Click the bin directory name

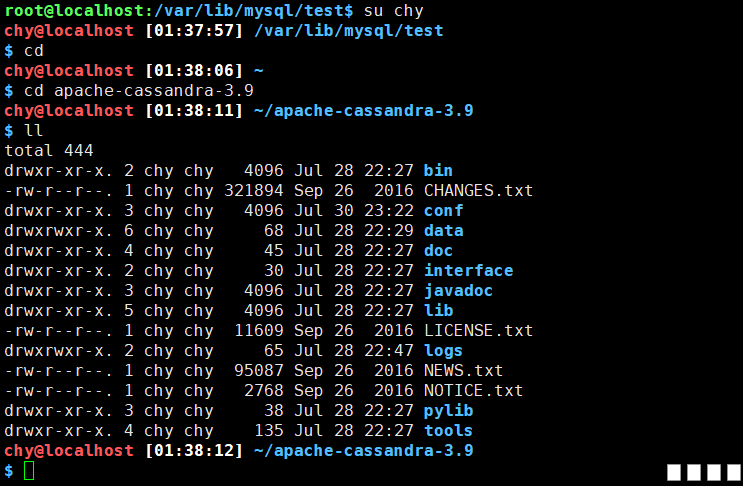[438, 171]
